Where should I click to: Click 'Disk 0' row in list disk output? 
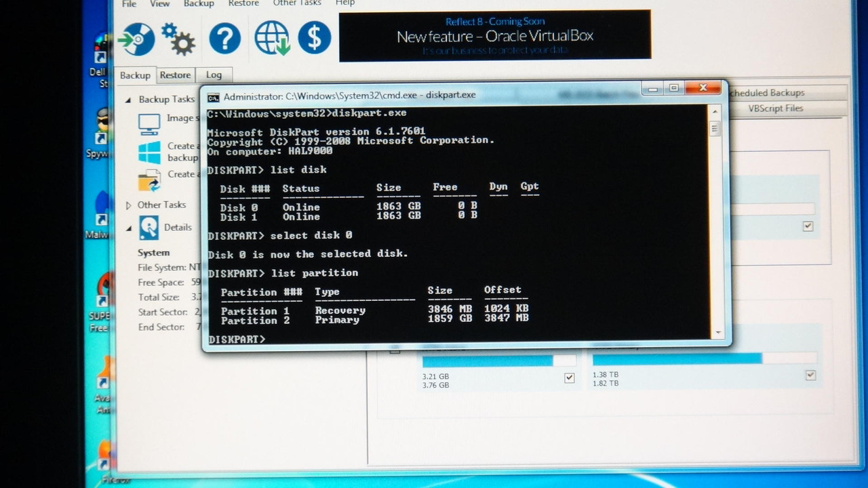coord(349,207)
